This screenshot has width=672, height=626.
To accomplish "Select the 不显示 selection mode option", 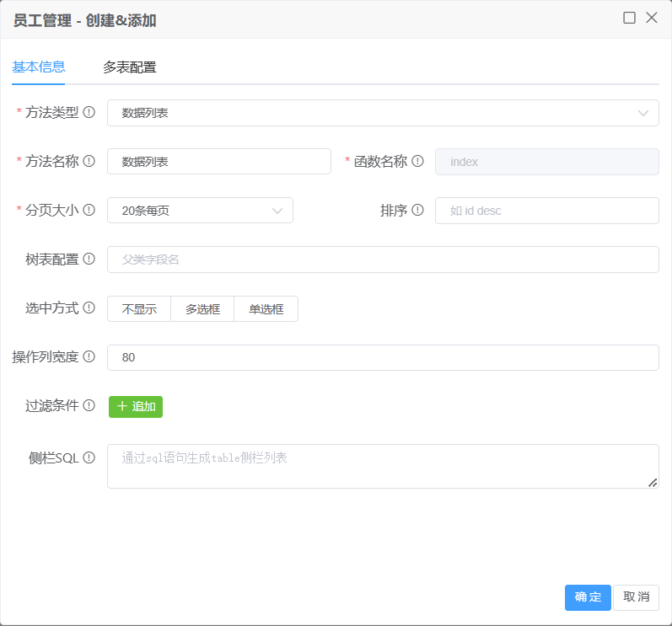I will coord(139,309).
